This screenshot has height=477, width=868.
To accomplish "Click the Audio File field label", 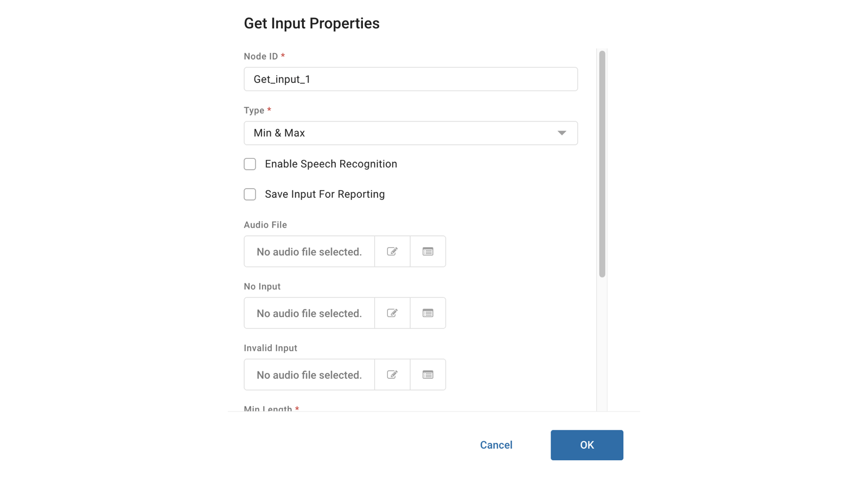I will point(265,225).
